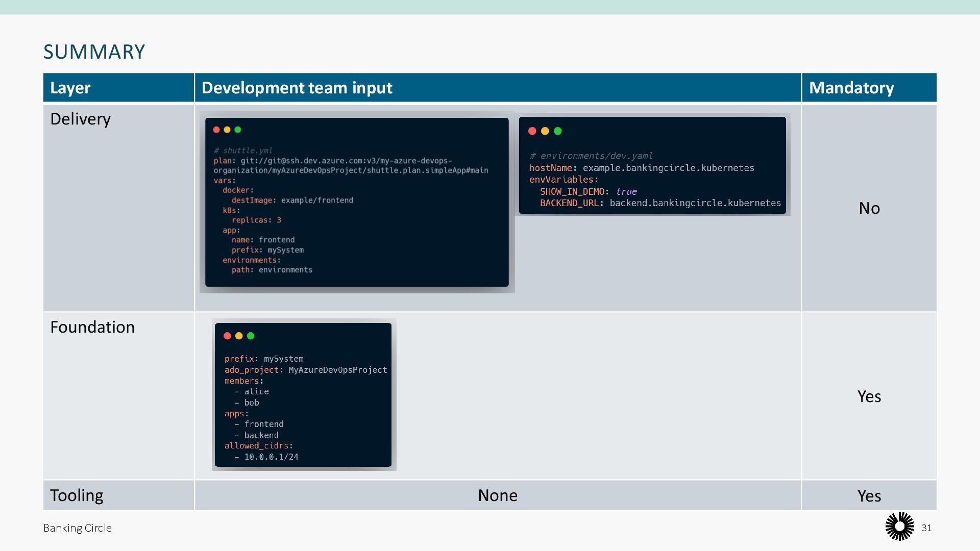Click the None cell in Tooling row
The image size is (980, 551).
[497, 495]
